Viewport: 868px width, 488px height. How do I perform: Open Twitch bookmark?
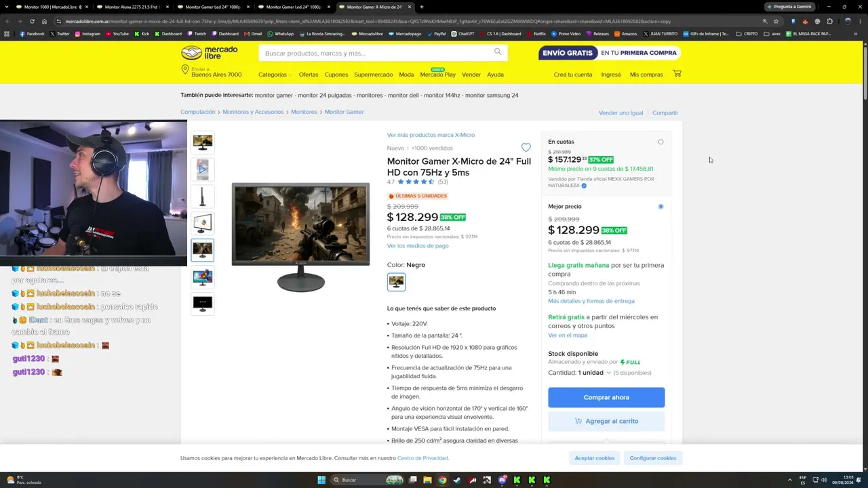point(197,34)
